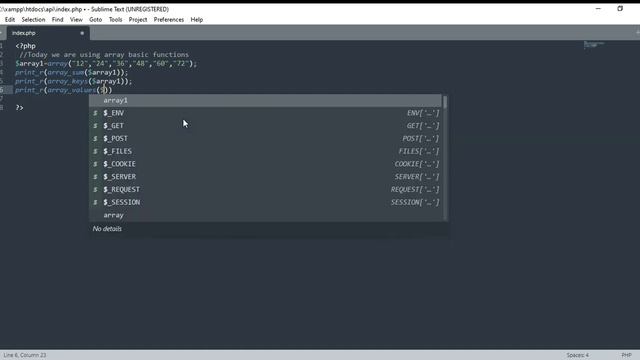Click the No details label
The height and width of the screenshot is (360, 640).
(107, 229)
